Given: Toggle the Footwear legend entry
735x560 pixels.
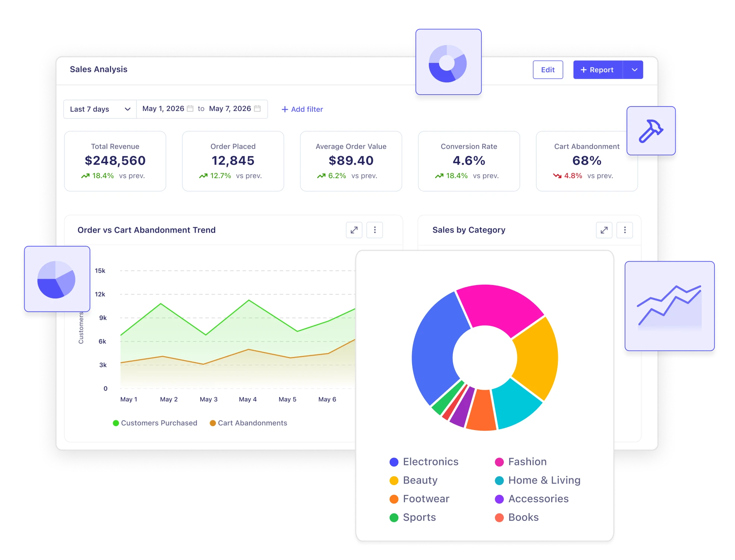Looking at the screenshot, I should pos(420,499).
